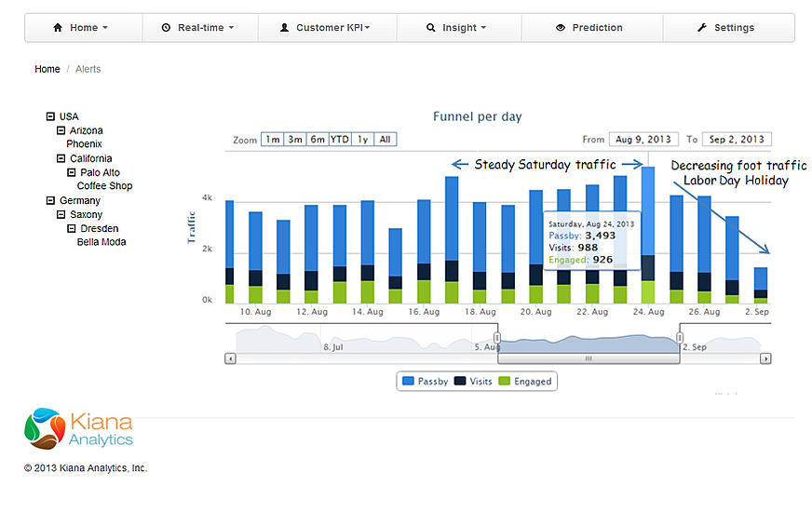Collapse the Germany tree node
The image size is (812, 513).
tap(50, 200)
